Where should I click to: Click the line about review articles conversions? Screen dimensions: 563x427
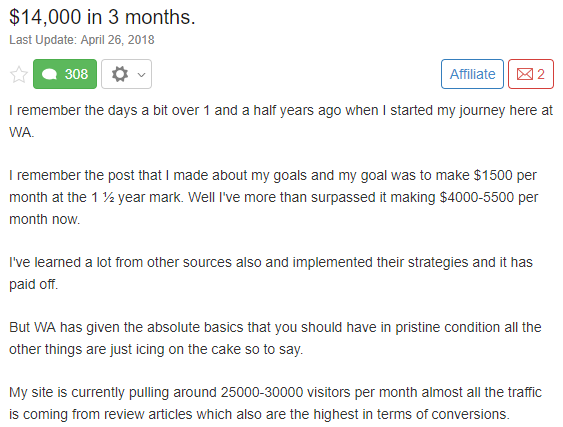tap(259, 414)
